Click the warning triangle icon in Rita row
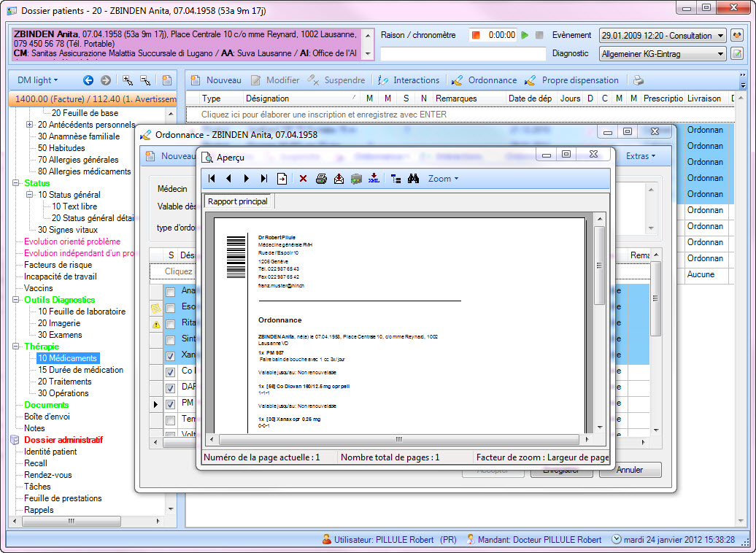The height and width of the screenshot is (553, 756). pyautogui.click(x=156, y=325)
